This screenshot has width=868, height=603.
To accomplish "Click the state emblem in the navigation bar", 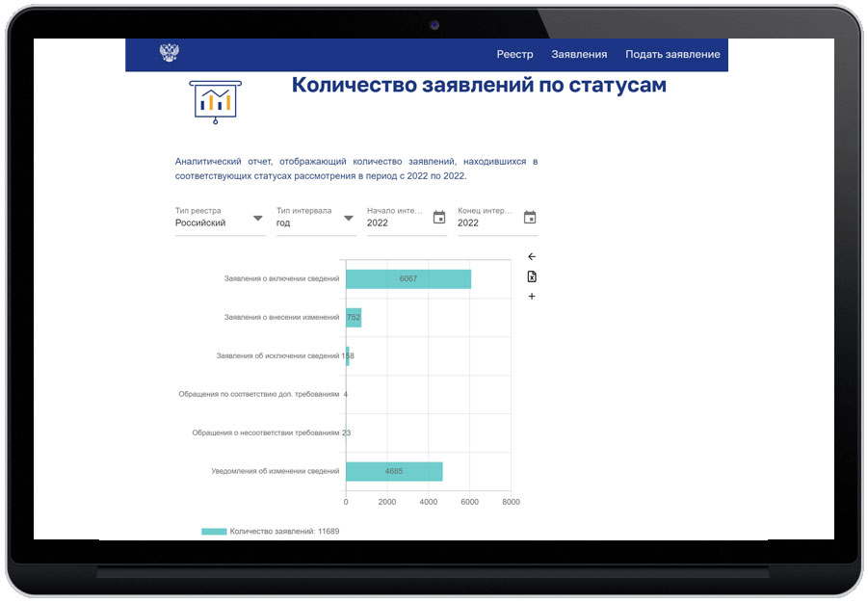I will pyautogui.click(x=171, y=54).
